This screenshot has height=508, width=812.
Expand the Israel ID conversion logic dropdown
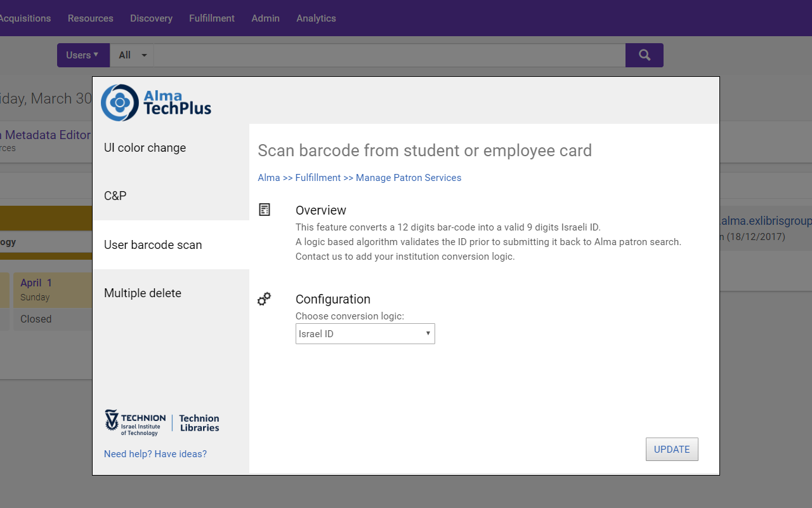pos(365,334)
